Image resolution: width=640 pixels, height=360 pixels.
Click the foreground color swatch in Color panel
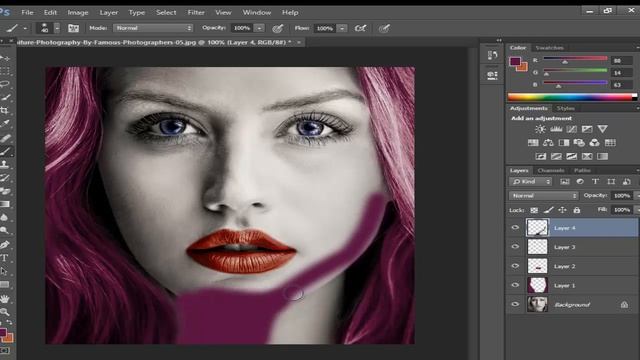click(x=515, y=62)
